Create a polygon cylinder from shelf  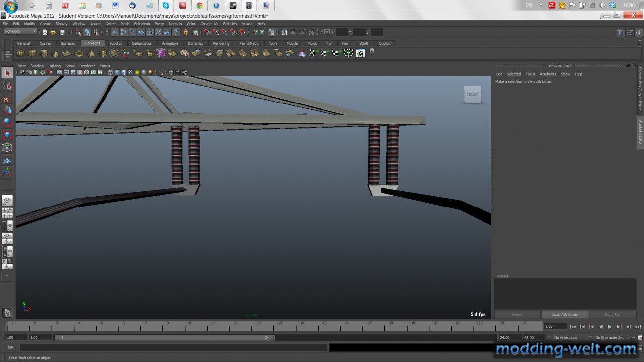point(44,53)
